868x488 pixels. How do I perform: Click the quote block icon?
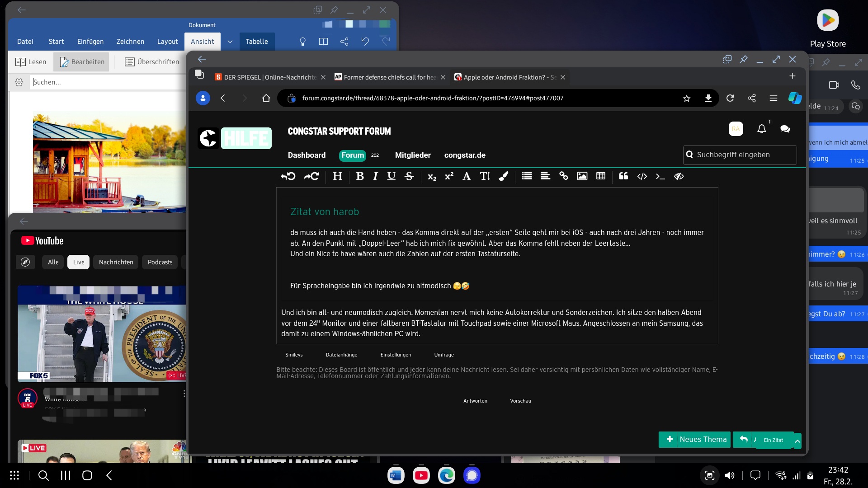coord(623,176)
